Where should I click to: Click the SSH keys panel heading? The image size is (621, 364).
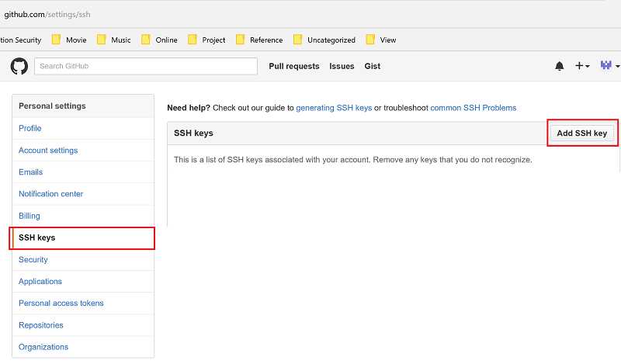[x=193, y=133]
